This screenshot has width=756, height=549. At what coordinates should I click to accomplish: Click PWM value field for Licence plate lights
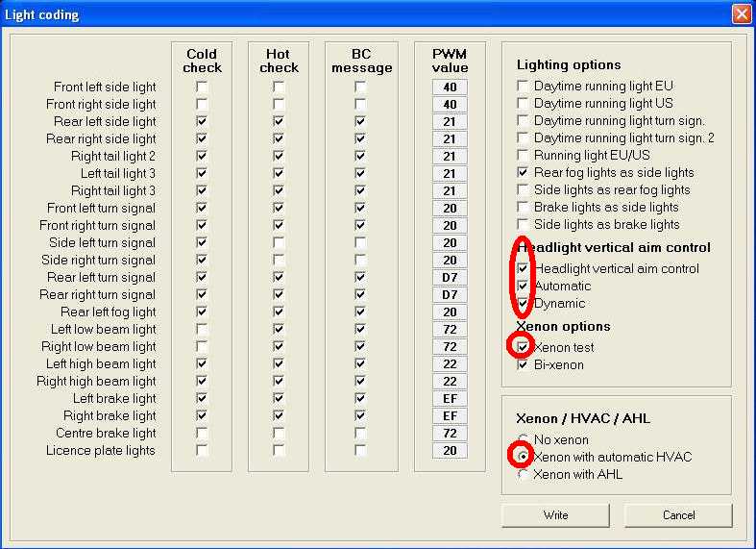point(450,450)
